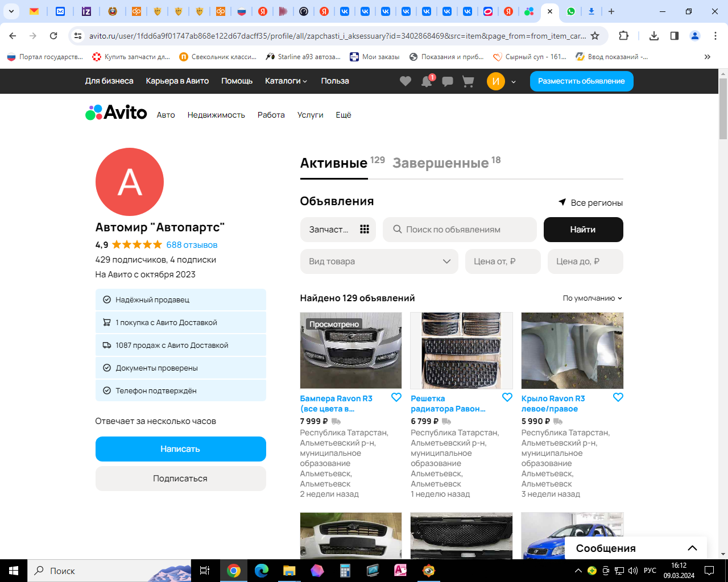Expand the account menu chevron beside avatar
The image size is (728, 582).
point(514,82)
